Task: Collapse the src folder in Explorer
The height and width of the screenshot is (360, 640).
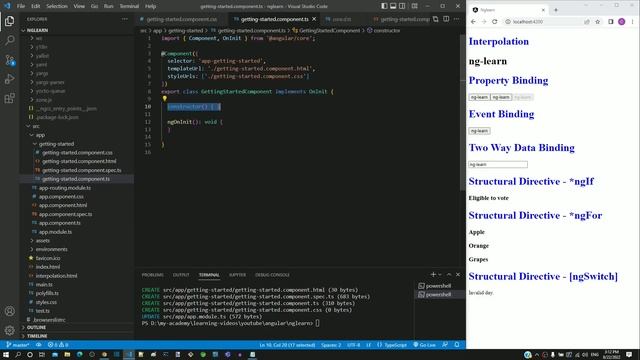Action: 36,126
